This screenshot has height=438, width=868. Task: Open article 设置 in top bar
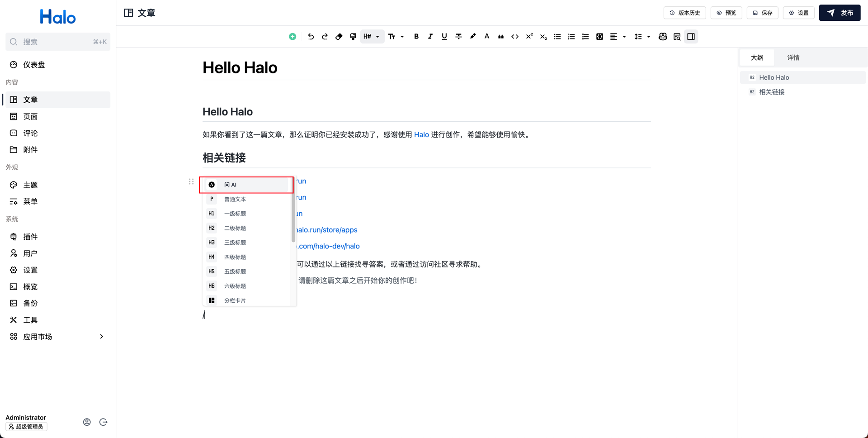[798, 13]
